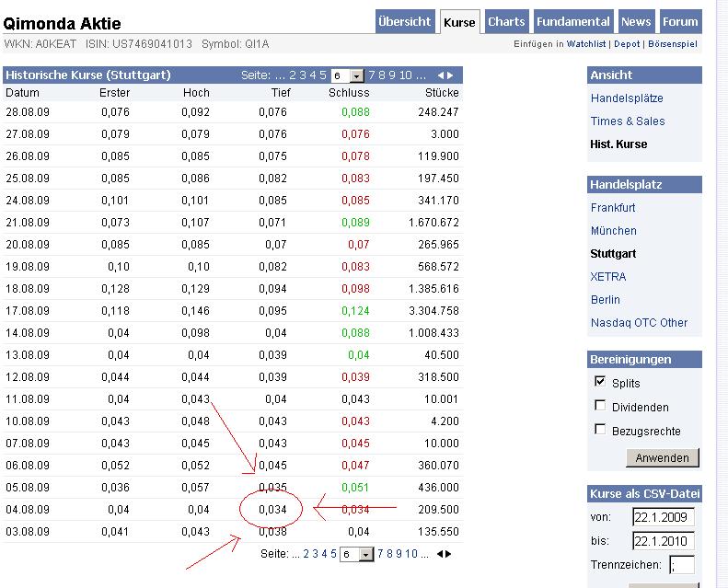The height and width of the screenshot is (588, 728).
Task: Add the stock to the Watchlist
Action: (585, 44)
